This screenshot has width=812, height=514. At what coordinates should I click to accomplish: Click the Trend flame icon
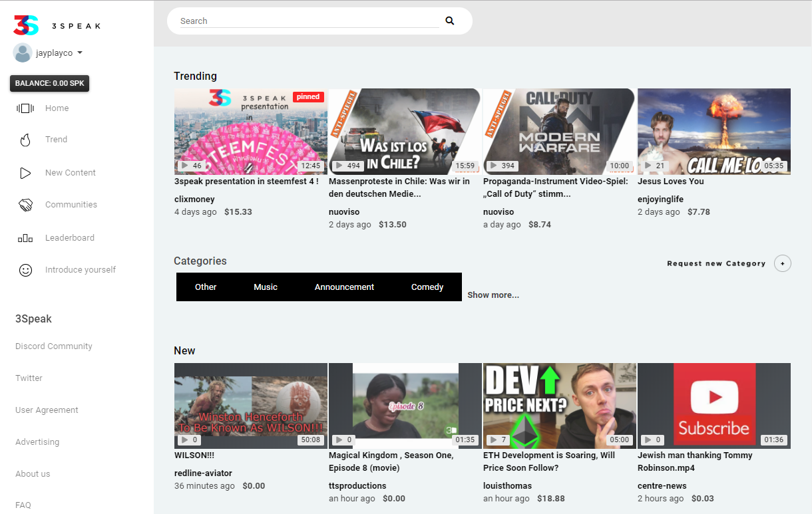pyautogui.click(x=25, y=140)
